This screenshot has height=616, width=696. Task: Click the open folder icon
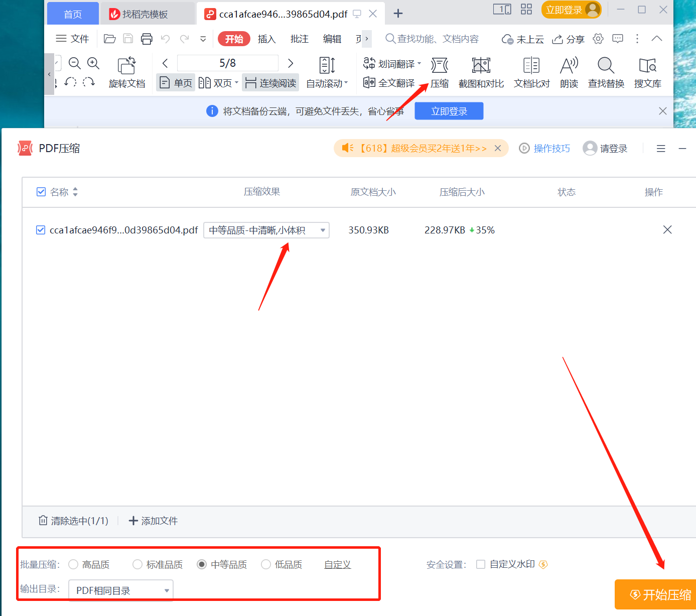tap(109, 39)
